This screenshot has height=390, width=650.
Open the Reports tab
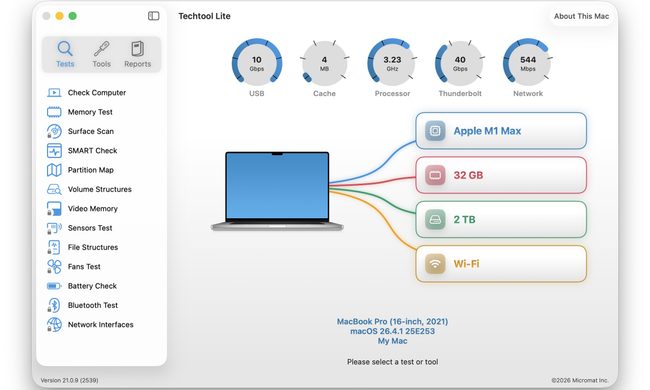coord(138,54)
